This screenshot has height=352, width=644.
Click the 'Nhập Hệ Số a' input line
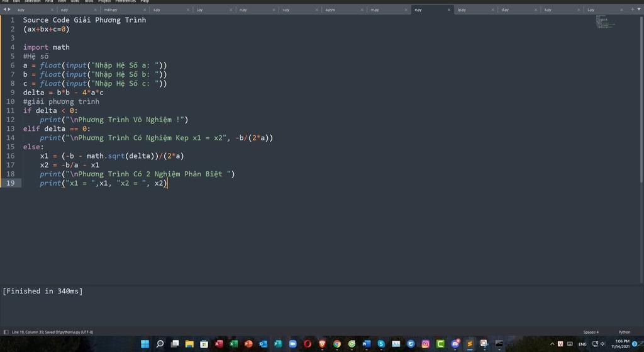95,65
